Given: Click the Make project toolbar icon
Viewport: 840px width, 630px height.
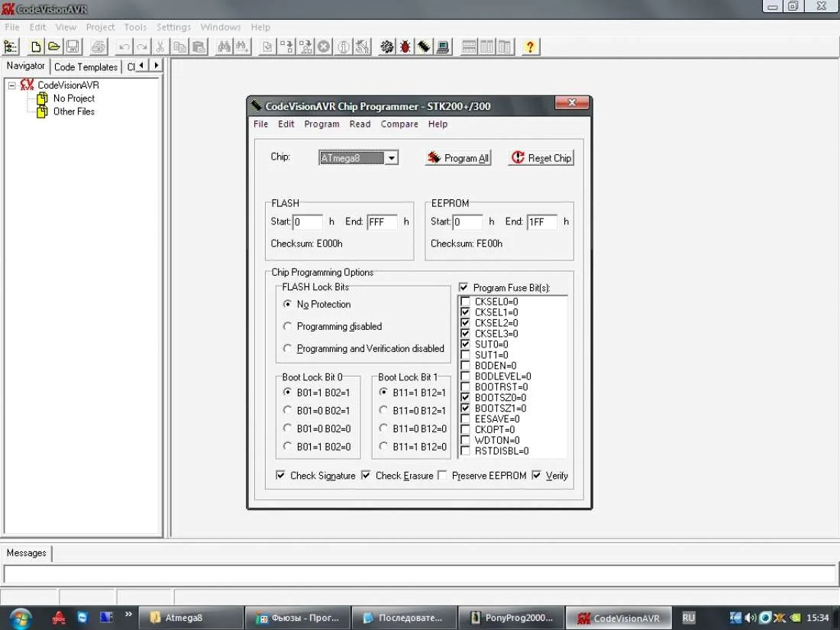Looking at the screenshot, I should 305,47.
